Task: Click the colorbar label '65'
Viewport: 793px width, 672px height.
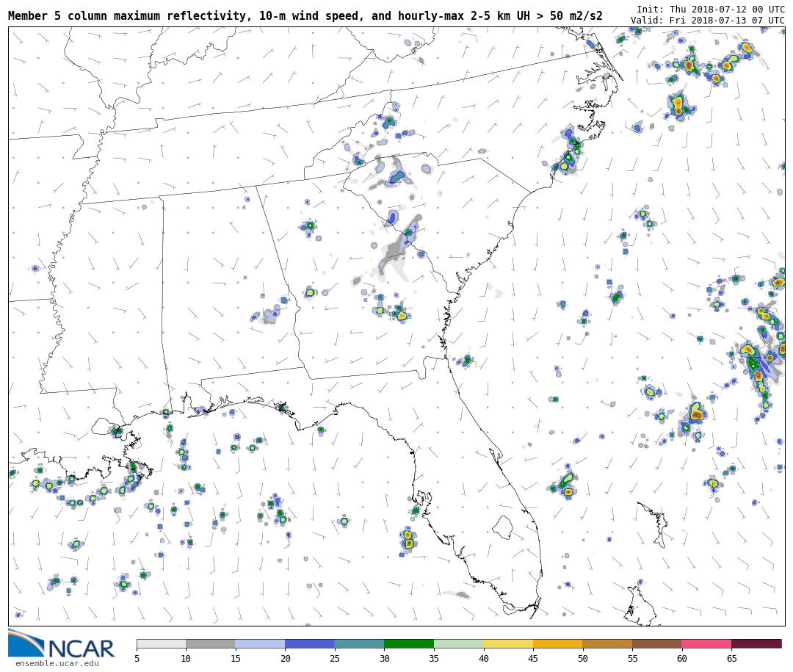Action: click(731, 658)
